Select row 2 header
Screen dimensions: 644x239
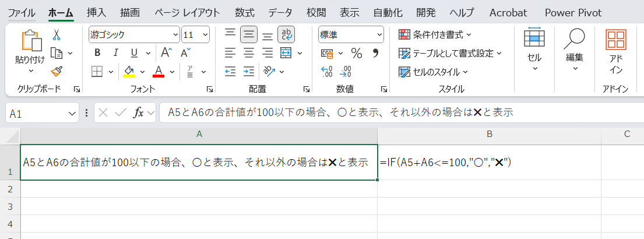(x=10, y=189)
